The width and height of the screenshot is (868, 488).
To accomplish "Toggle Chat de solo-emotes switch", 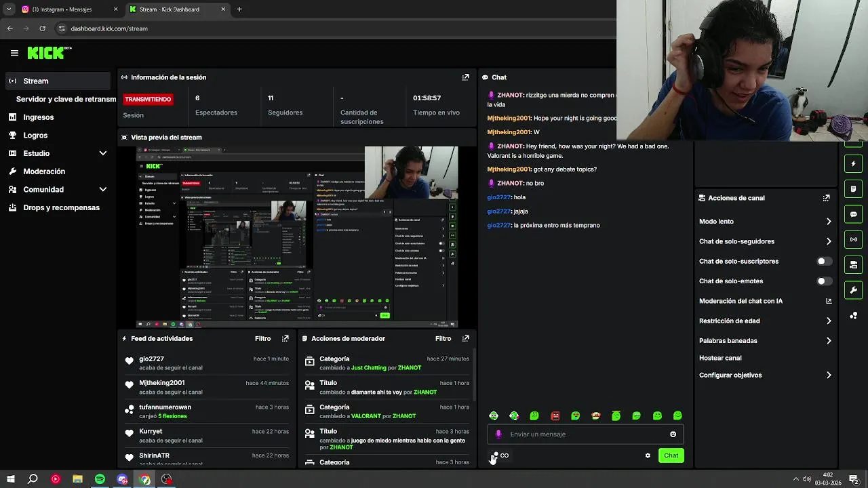I will click(824, 281).
